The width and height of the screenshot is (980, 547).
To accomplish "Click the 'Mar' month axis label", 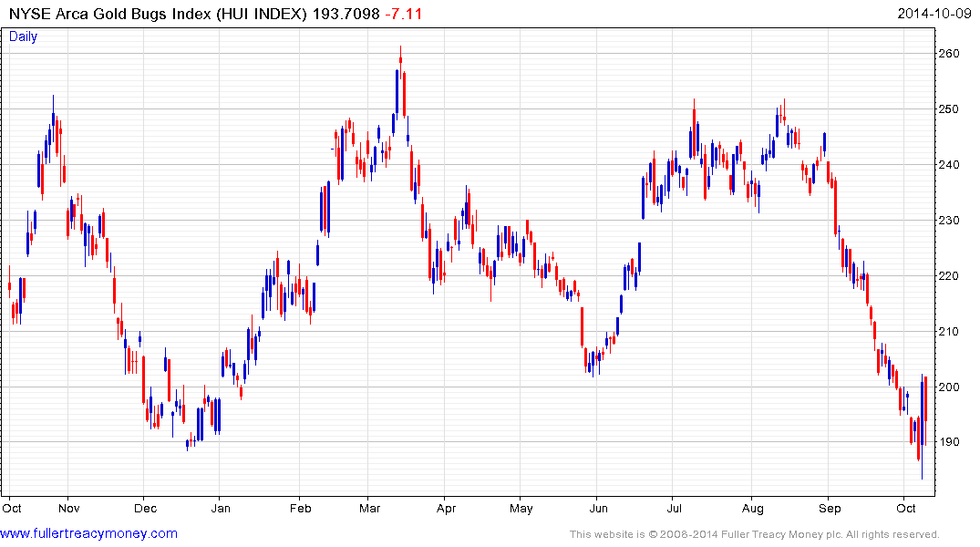I will coord(369,508).
